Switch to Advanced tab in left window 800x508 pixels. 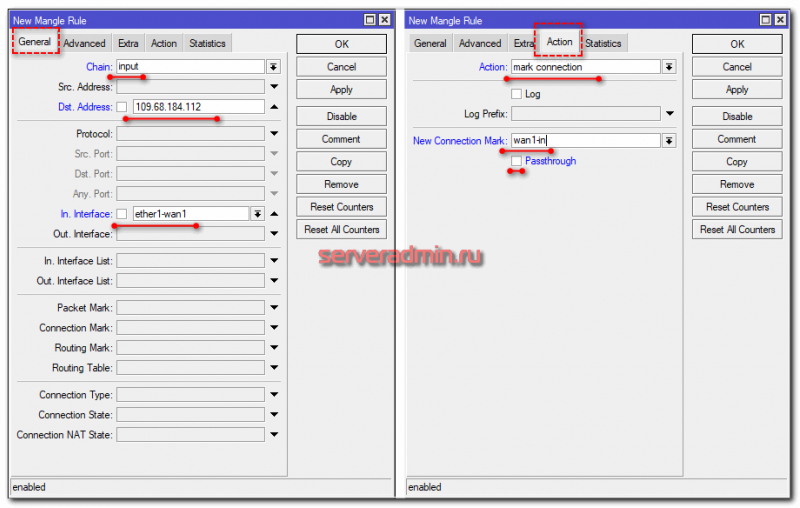coord(85,43)
